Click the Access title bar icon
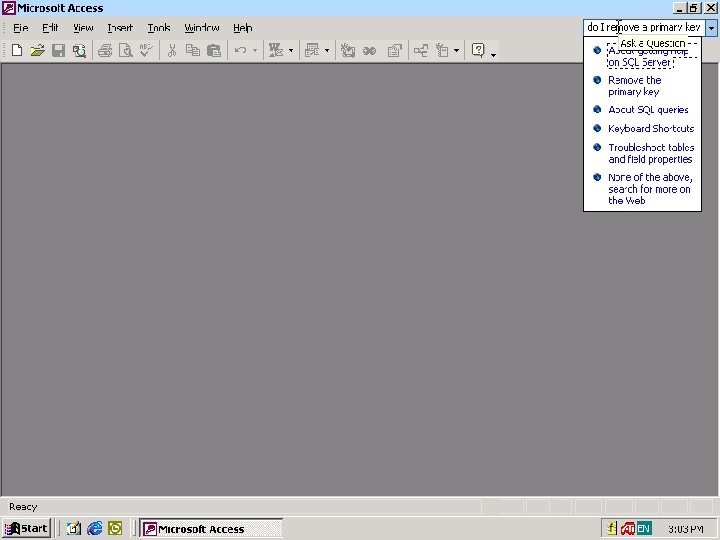Screen dimensions: 720x540 (x=8, y=8)
